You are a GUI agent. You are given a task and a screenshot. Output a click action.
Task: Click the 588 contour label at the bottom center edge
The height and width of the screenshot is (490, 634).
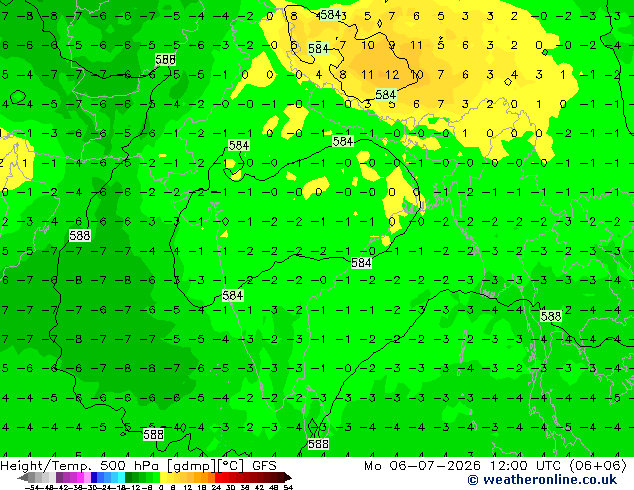click(x=318, y=444)
